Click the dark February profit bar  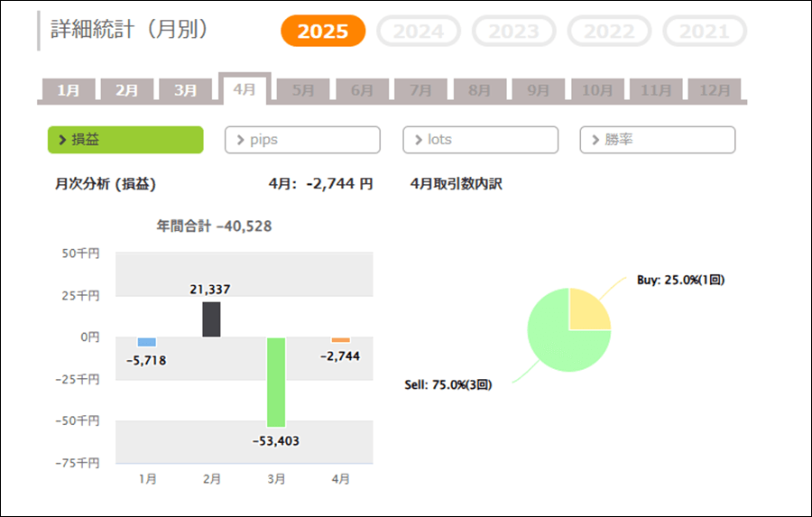[211, 319]
